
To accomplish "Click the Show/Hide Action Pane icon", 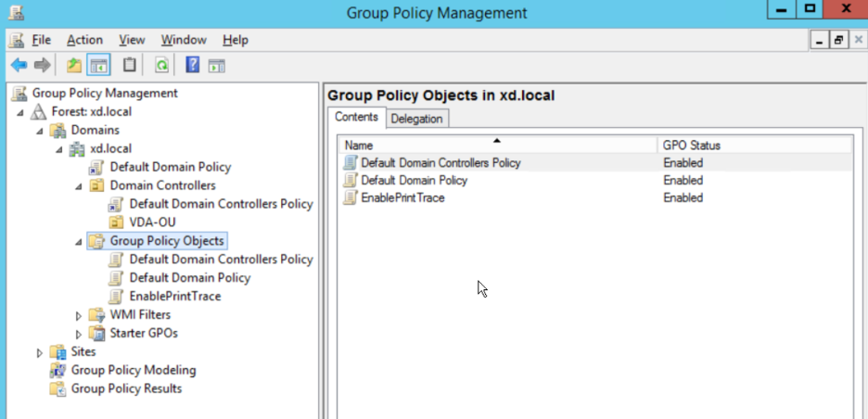I will tap(217, 65).
